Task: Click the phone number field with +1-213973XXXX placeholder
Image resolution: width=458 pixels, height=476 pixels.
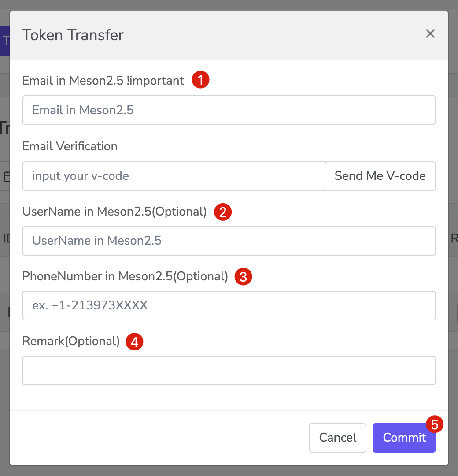Action: (229, 306)
